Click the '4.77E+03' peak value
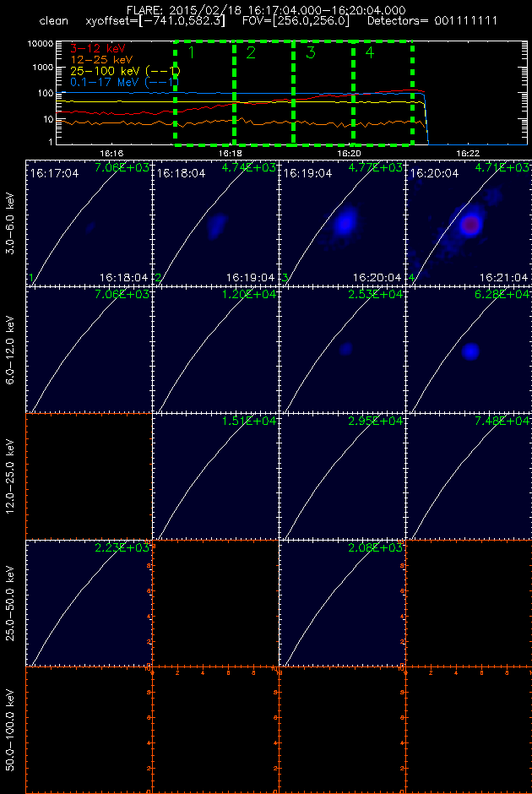Screen dimensions: 532x794 (376, 167)
